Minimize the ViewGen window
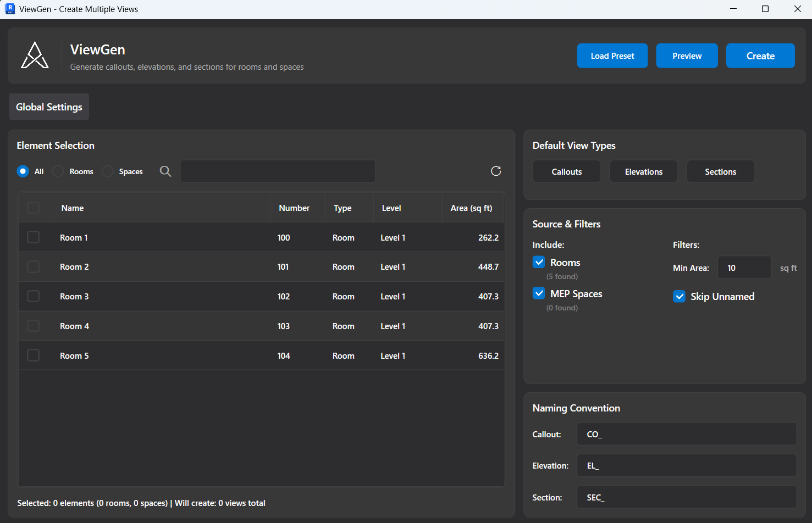 (733, 9)
